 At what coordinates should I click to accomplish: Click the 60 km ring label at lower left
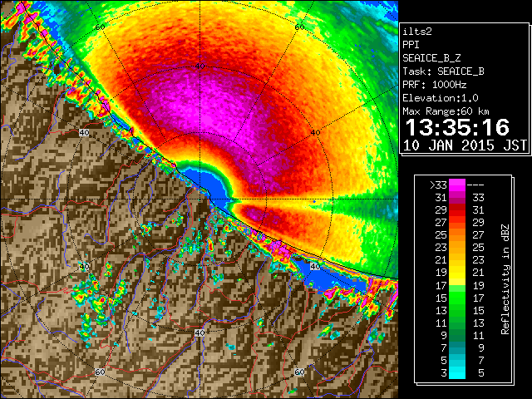tap(100, 372)
